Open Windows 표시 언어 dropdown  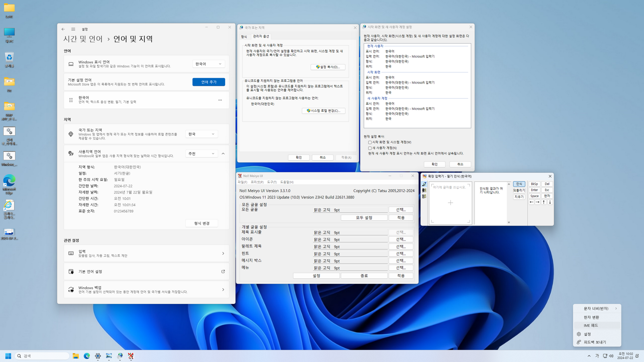click(x=208, y=64)
